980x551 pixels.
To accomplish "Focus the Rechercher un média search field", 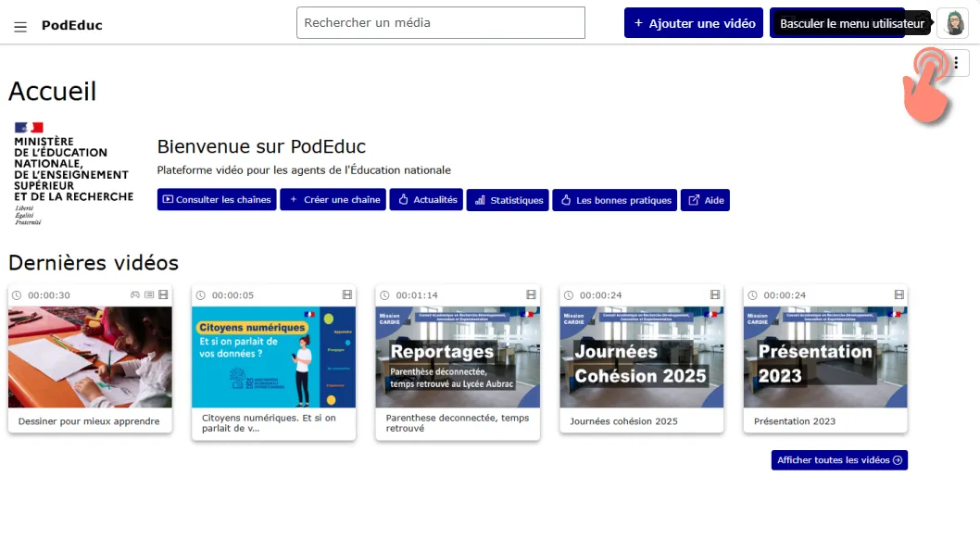I will (441, 22).
